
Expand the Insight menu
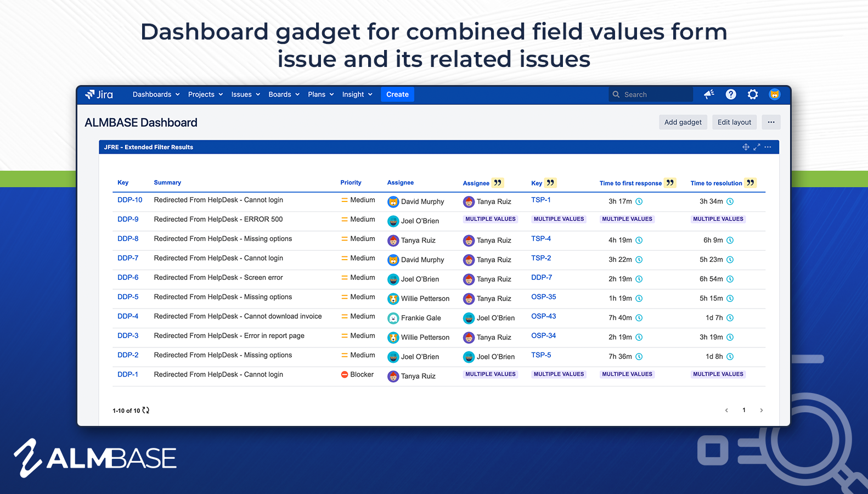(x=357, y=94)
